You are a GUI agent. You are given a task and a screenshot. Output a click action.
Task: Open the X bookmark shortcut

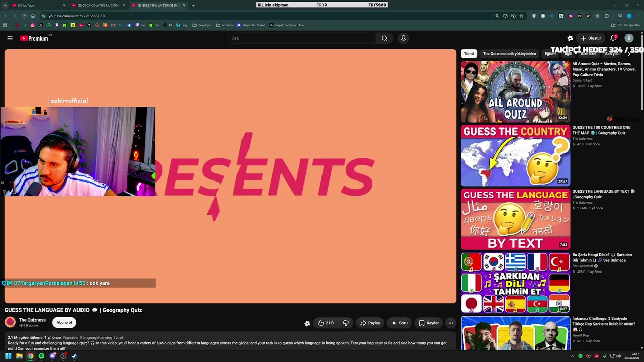click(41, 25)
